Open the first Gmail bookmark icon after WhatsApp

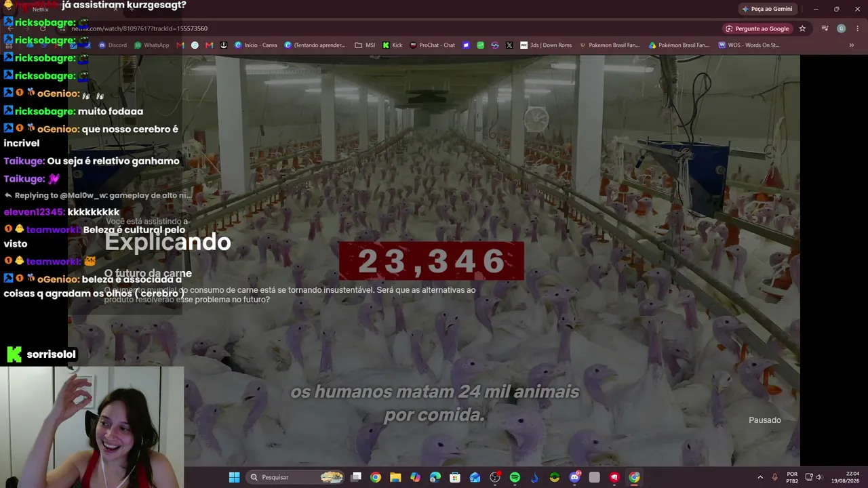(x=180, y=45)
